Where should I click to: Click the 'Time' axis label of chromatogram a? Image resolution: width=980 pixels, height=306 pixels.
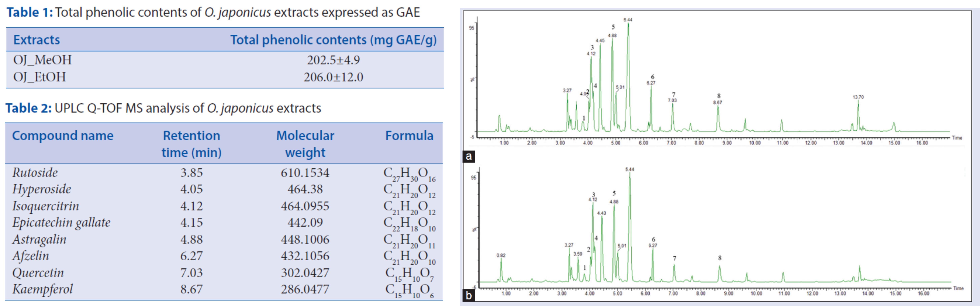pos(957,138)
